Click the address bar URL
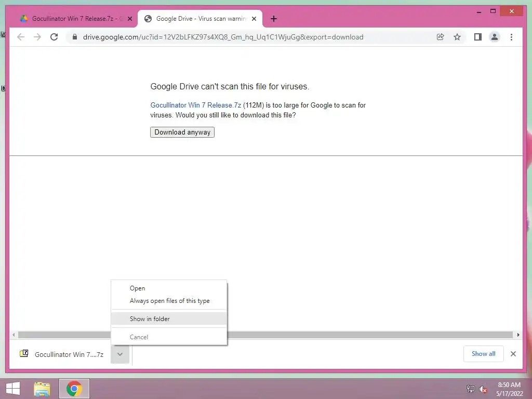Screen dimensions: 532x399 pyautogui.click(x=223, y=37)
